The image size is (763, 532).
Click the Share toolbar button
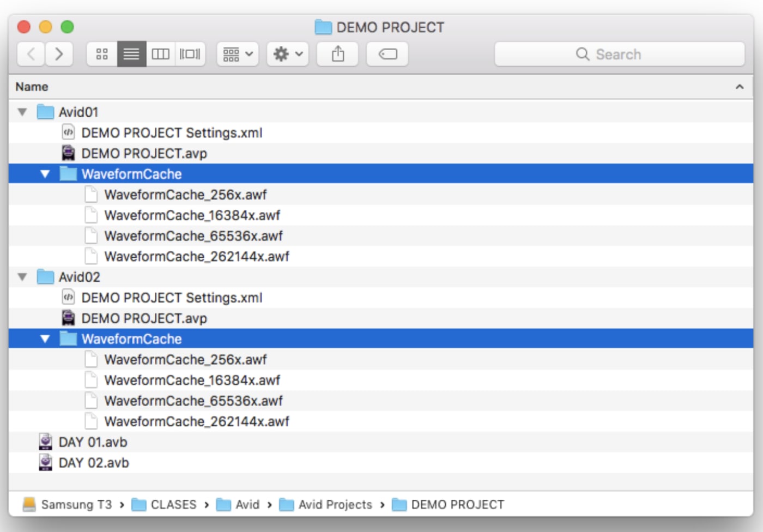(338, 54)
